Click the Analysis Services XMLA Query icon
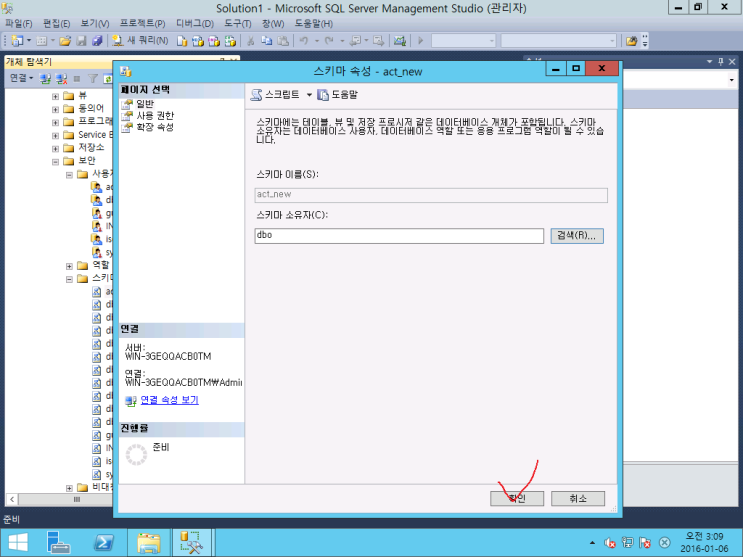 230,41
